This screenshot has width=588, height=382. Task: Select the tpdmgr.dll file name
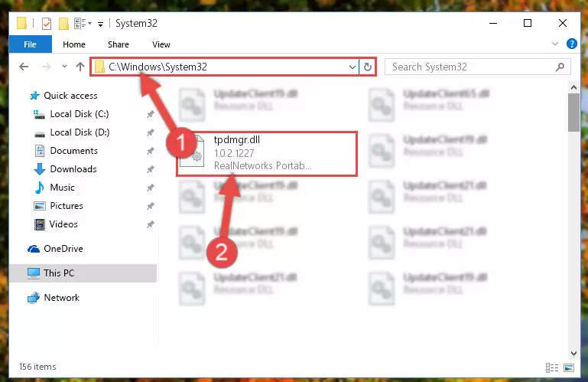(x=236, y=140)
